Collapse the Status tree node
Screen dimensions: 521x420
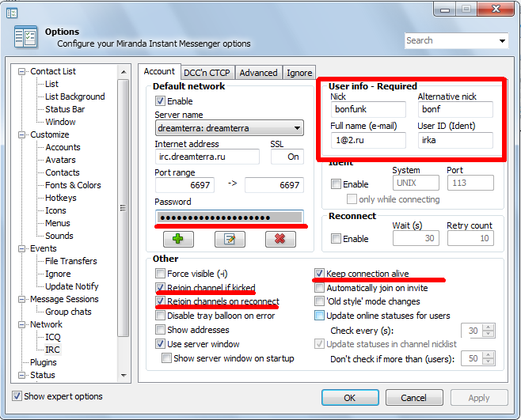(x=21, y=375)
